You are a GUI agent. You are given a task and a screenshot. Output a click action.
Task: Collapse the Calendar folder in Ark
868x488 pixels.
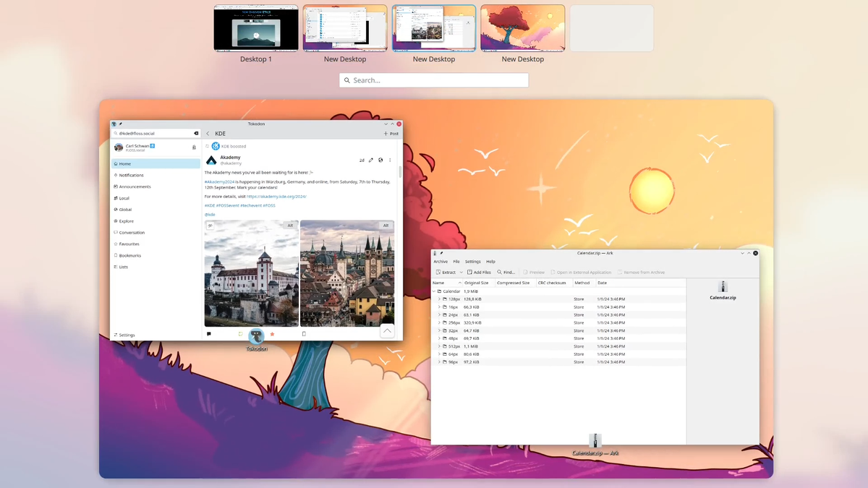click(x=434, y=291)
